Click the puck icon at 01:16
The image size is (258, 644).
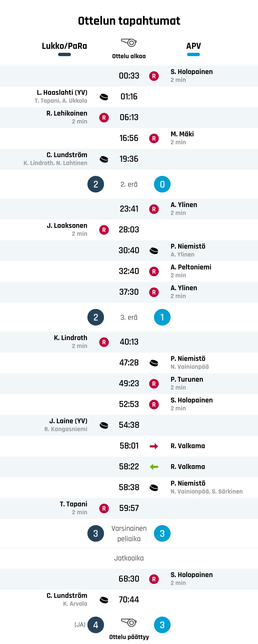pyautogui.click(x=104, y=97)
